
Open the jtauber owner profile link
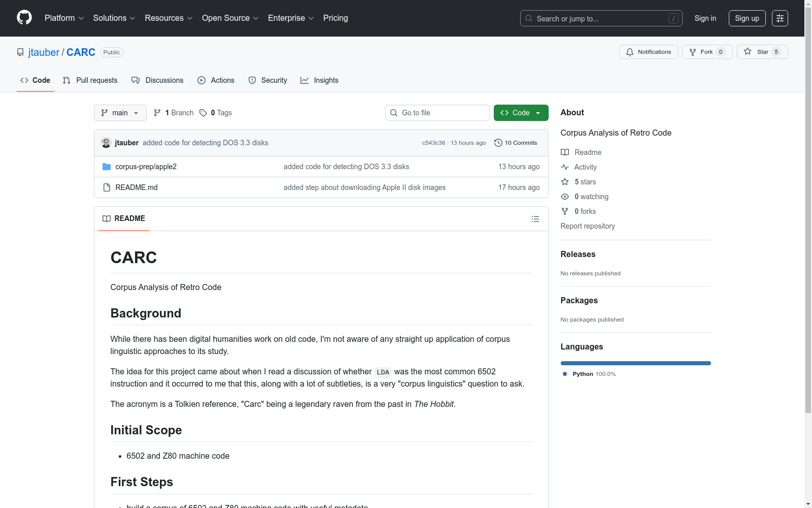(44, 52)
